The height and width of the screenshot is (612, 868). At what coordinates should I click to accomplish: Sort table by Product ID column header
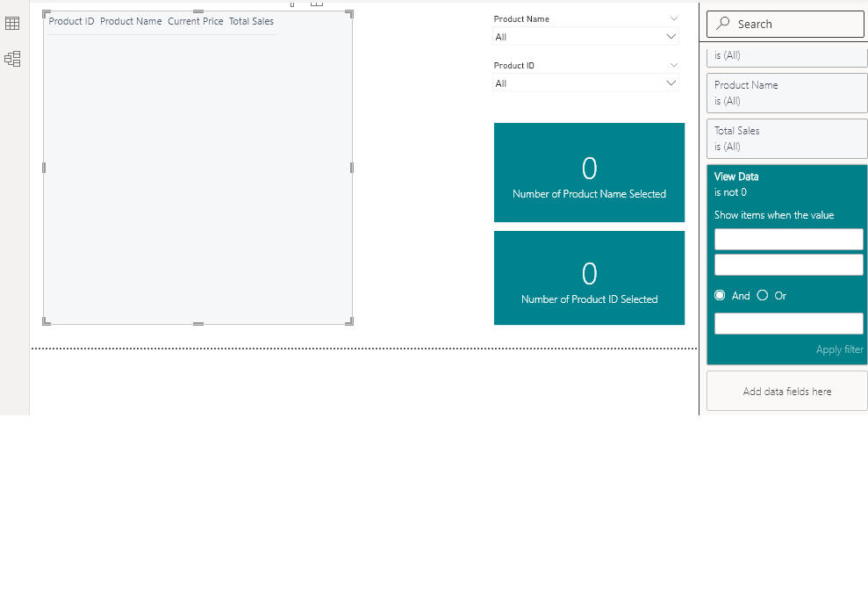tap(71, 21)
